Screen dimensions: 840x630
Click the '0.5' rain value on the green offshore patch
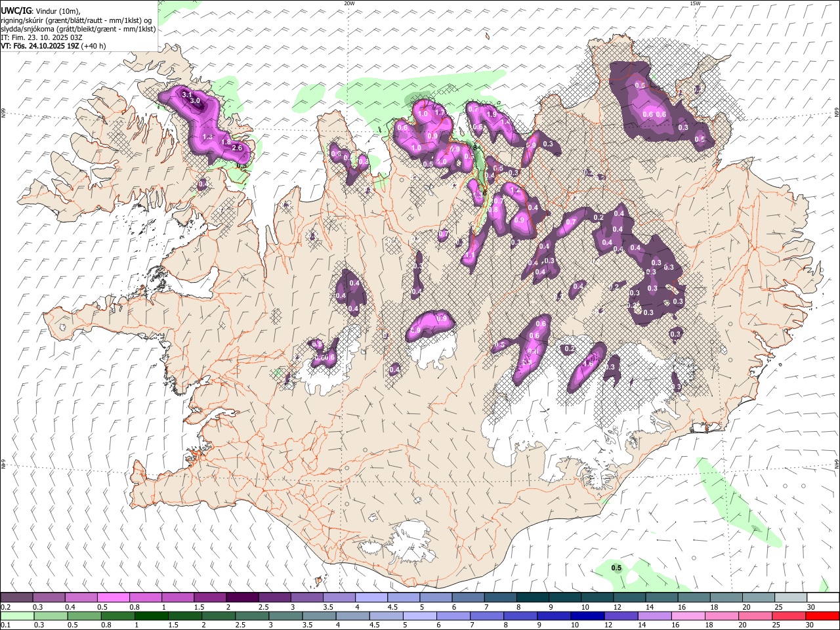616,568
